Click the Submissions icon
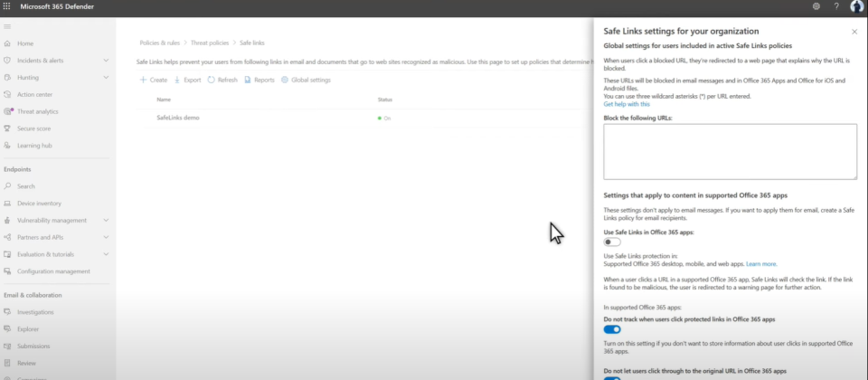Screen dimensions: 868x380 tap(7, 347)
